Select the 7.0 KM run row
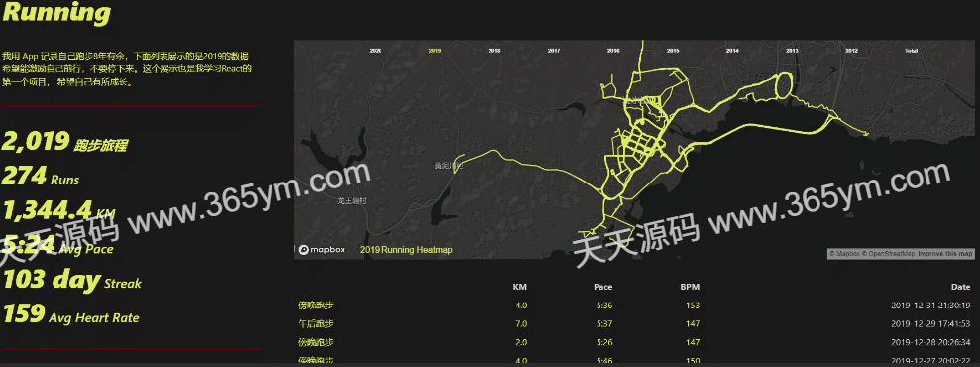Image resolution: width=980 pixels, height=367 pixels. (x=634, y=324)
